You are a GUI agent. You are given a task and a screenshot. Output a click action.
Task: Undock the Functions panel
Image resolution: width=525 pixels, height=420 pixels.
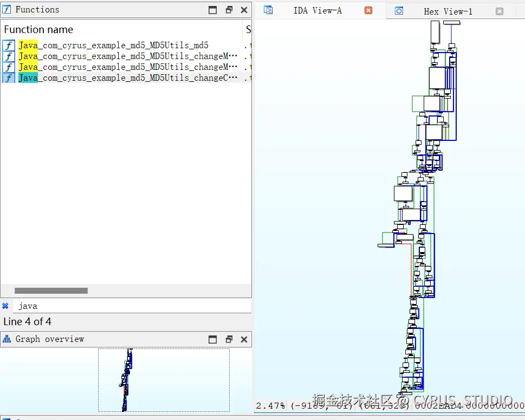click(x=229, y=10)
